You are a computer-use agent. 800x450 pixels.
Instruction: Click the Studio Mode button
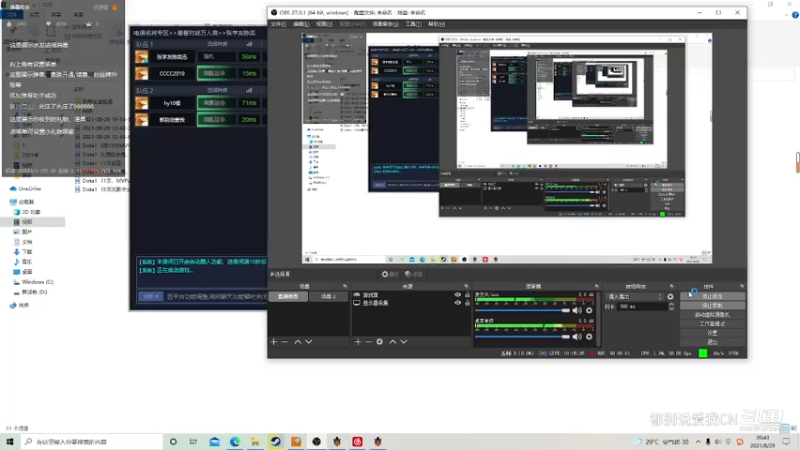712,324
